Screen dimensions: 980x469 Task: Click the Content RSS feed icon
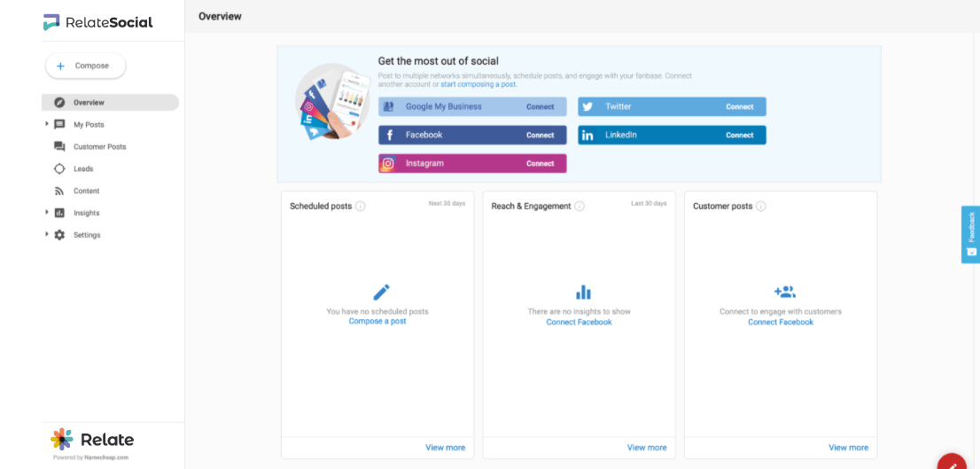[x=59, y=191]
